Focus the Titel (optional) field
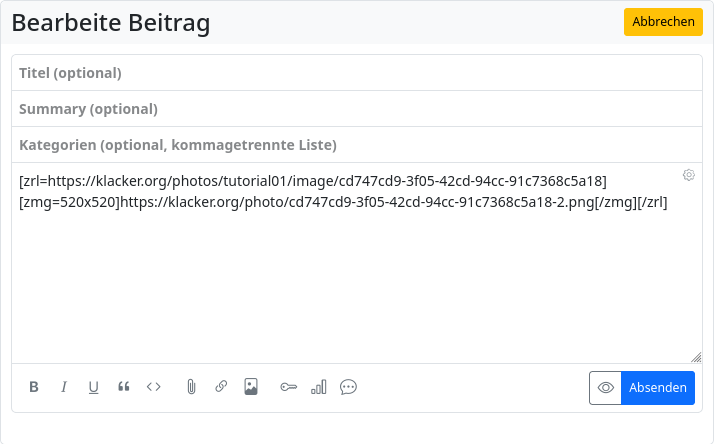The image size is (714, 444). pyautogui.click(x=357, y=73)
